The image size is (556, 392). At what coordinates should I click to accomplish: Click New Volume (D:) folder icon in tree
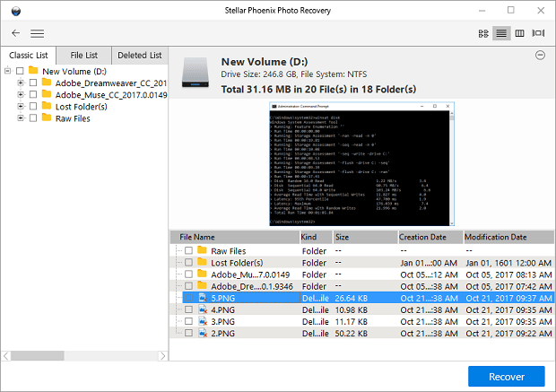click(33, 70)
